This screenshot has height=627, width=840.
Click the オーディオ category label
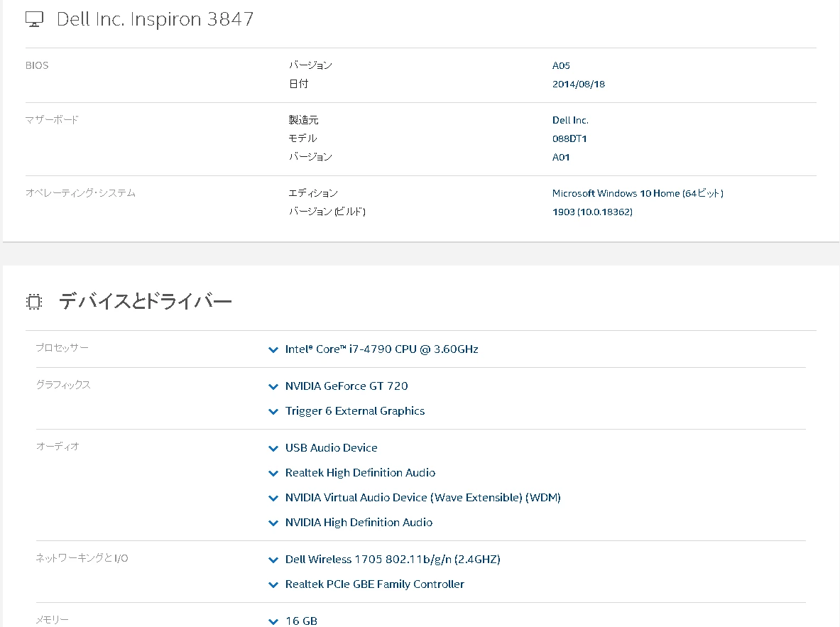click(58, 447)
